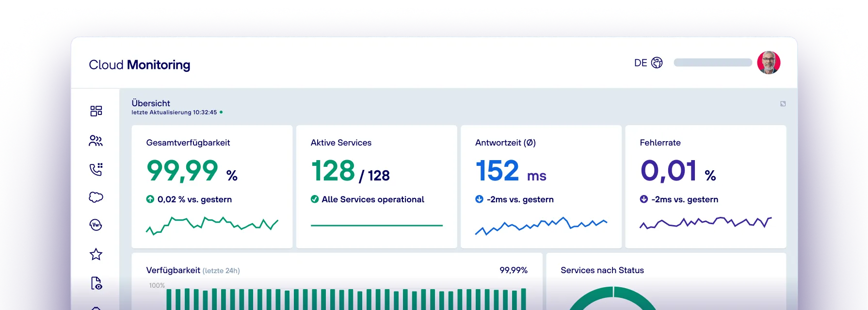Click the Verfügbarkeit (letzte 24h) heading
Viewport: 868px width, 310px height.
193,270
